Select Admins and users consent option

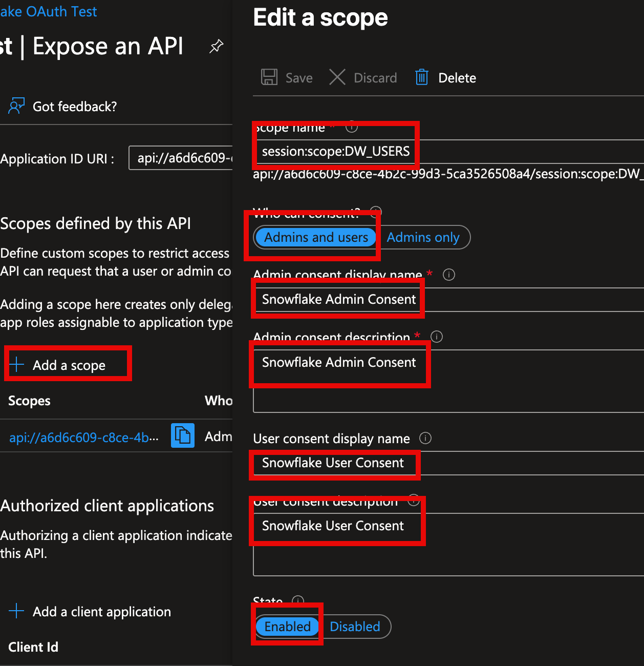[x=316, y=237]
